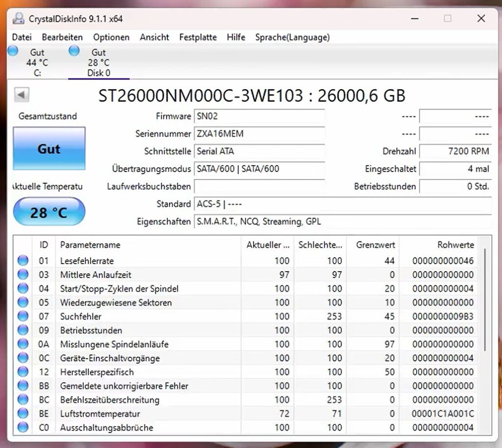Click the Standard field ACS-5
This screenshot has height=448, width=502.
[343, 204]
